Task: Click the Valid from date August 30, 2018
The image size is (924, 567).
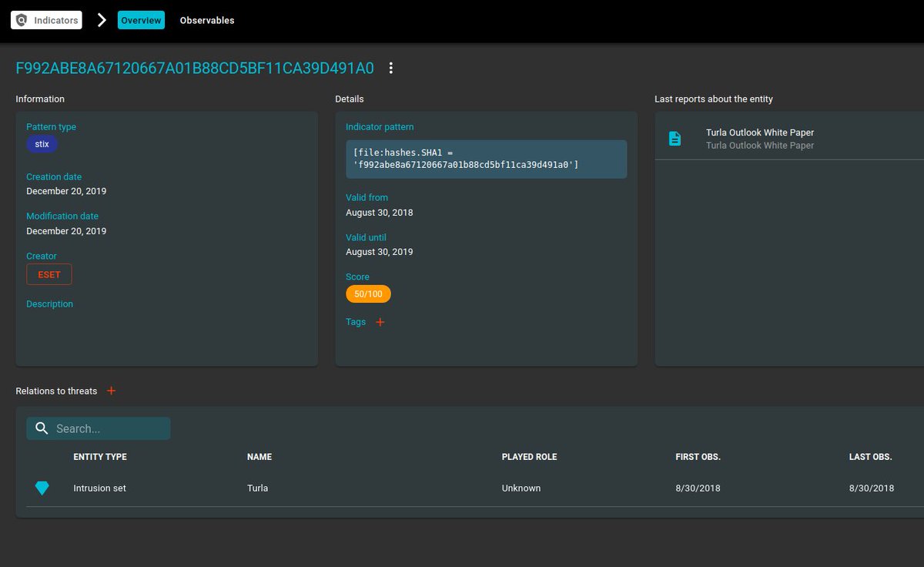Action: (x=379, y=213)
